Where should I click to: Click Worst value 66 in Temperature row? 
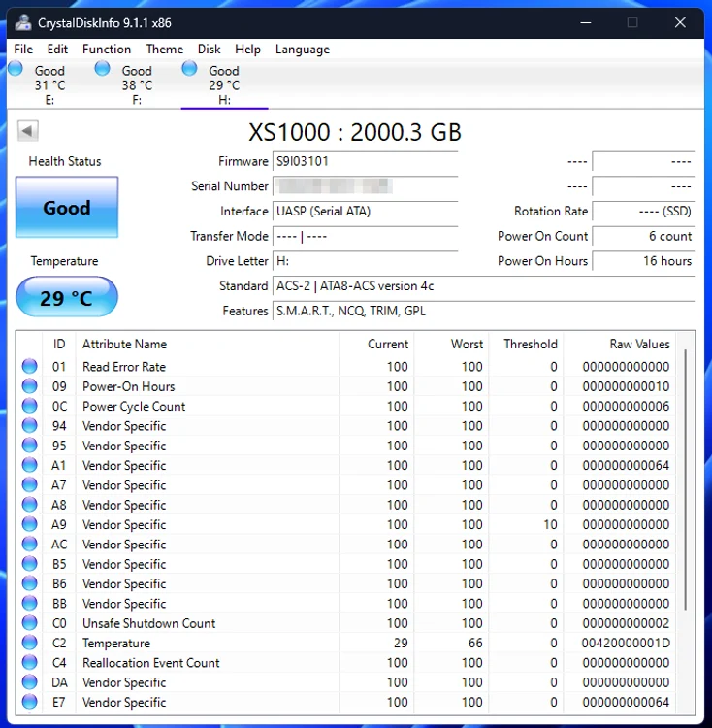click(x=475, y=643)
